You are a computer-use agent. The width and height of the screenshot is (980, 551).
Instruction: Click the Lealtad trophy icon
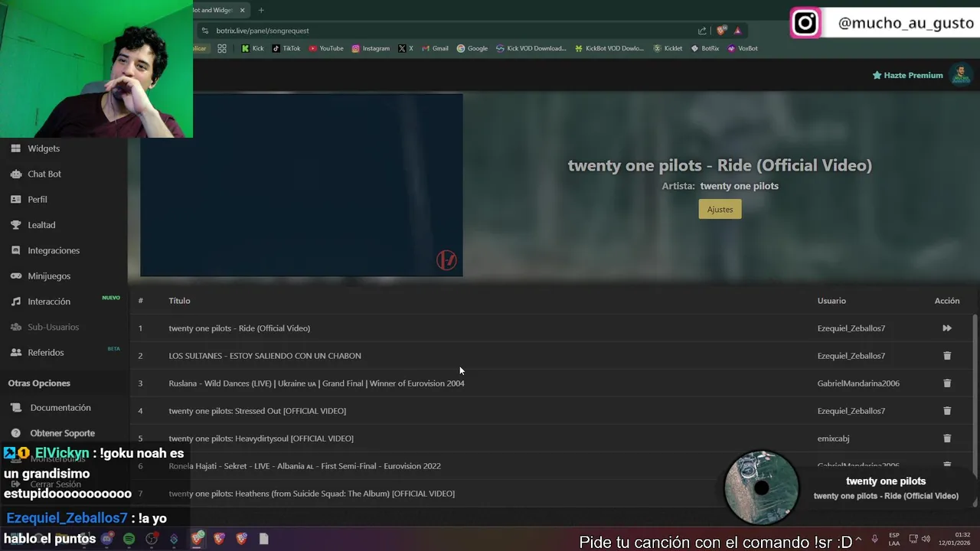coord(15,225)
